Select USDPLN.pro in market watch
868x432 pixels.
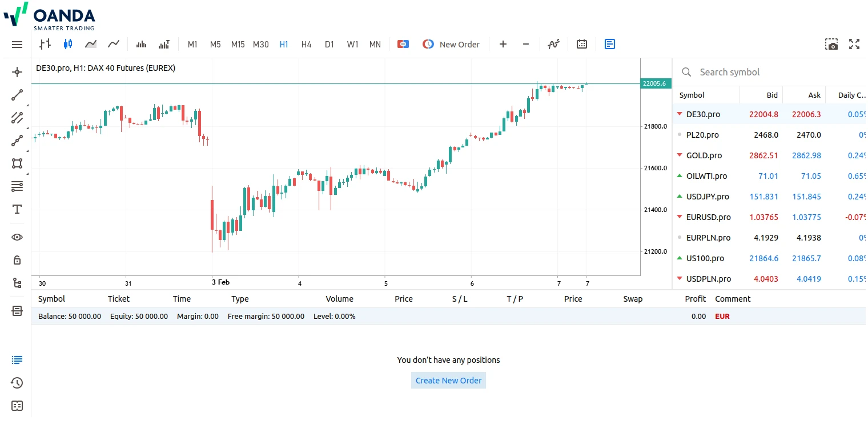(770, 279)
